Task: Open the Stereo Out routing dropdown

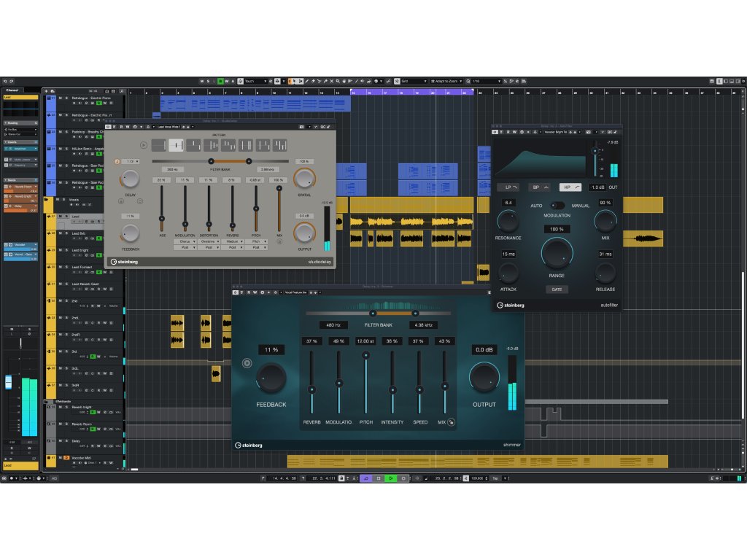Action: tap(21, 134)
